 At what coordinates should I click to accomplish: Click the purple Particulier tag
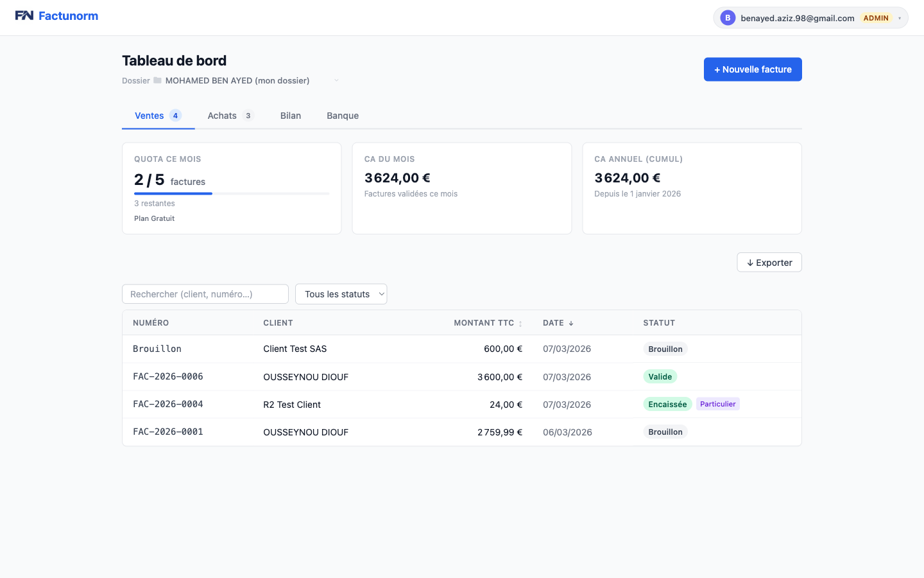(717, 404)
